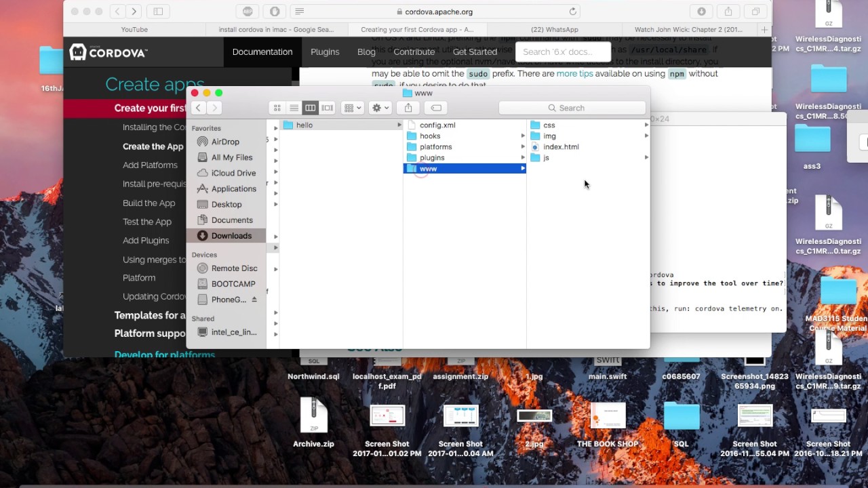The image size is (868, 488).
Task: Expand hooks folder arrow
Action: 523,136
